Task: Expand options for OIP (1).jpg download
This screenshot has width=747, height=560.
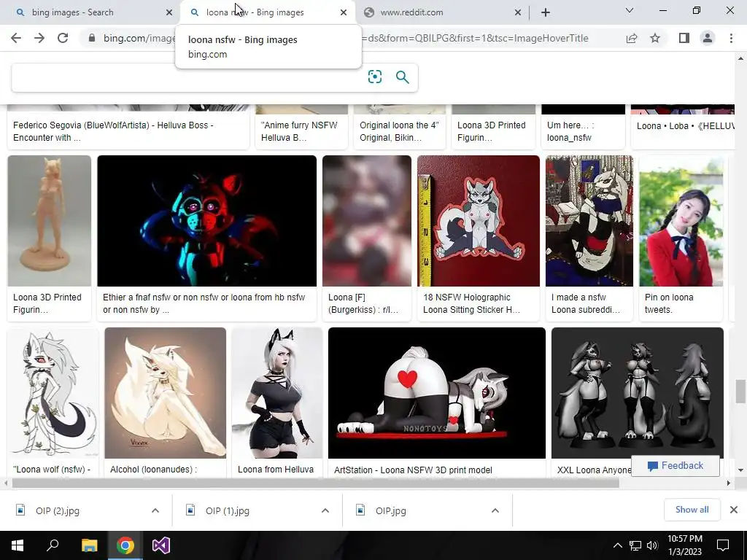Action: pos(325,510)
